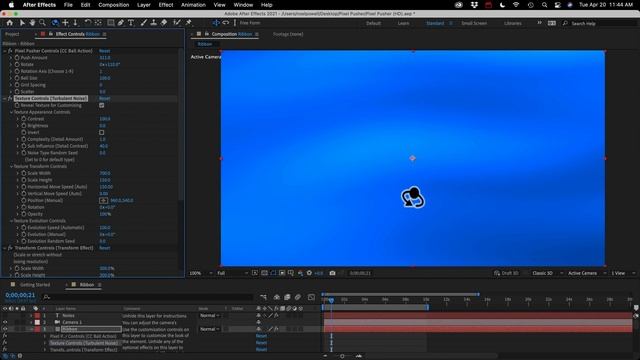Select the Orbit camera tool
Screen dimensions: 640x360
click(x=55, y=23)
